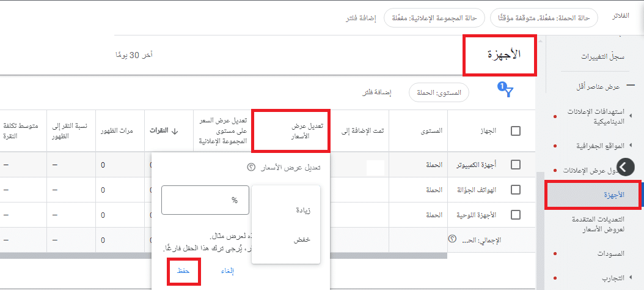Click الأجهزة اللوحية device name cell
Screen dimensions: 644x290
[x=477, y=215]
